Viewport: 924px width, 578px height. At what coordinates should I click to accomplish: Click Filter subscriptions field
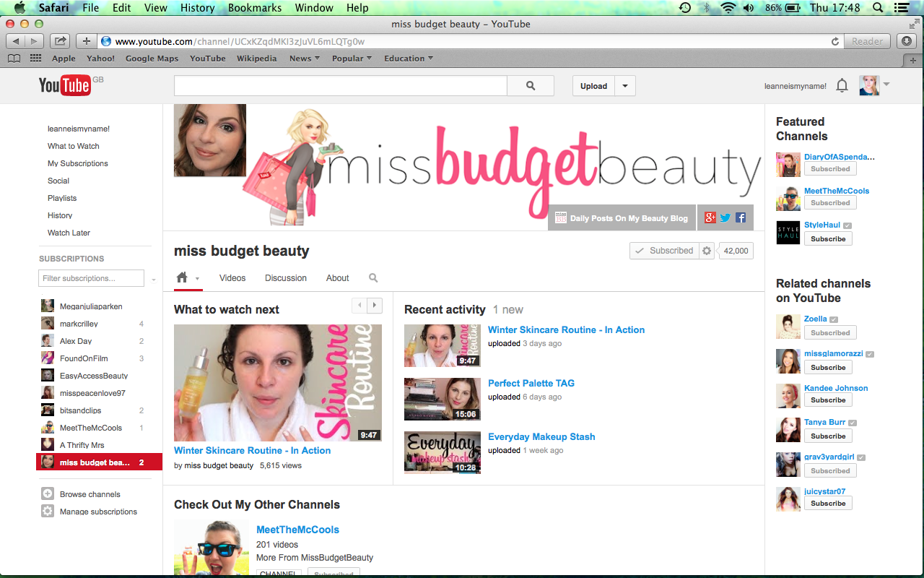(91, 278)
